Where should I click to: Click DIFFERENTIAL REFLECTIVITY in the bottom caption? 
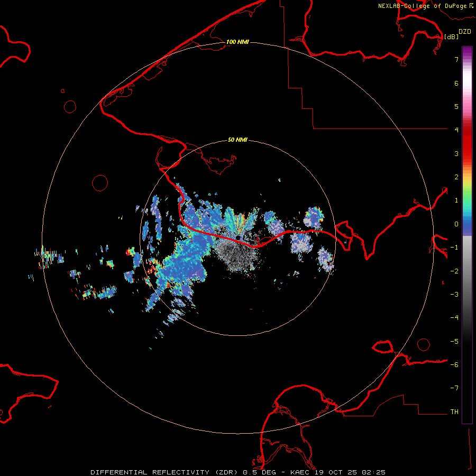(x=150, y=472)
